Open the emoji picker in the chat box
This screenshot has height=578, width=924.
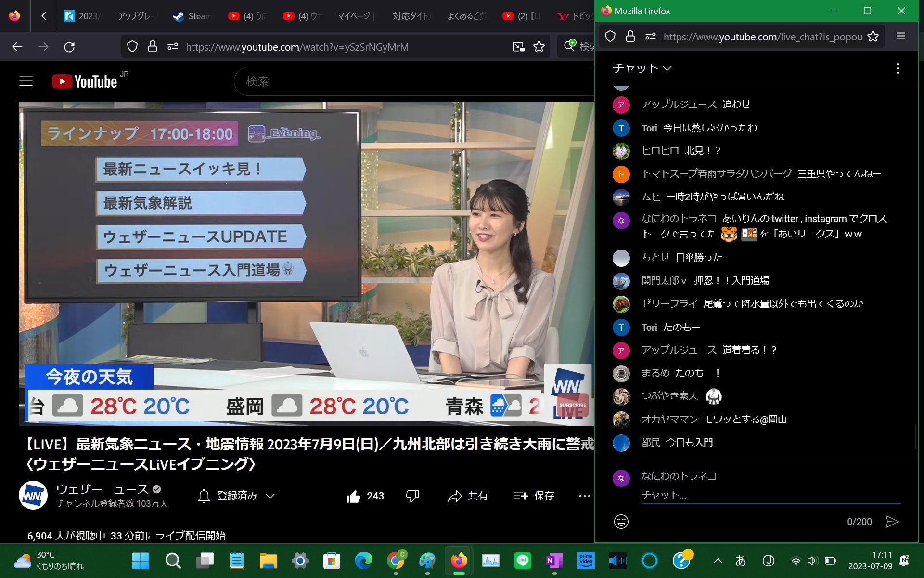pos(621,521)
